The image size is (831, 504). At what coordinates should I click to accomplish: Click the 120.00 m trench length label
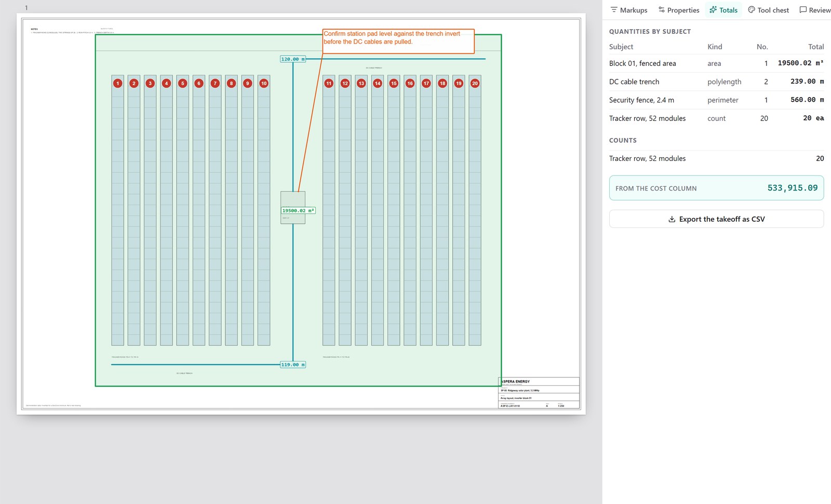[293, 59]
